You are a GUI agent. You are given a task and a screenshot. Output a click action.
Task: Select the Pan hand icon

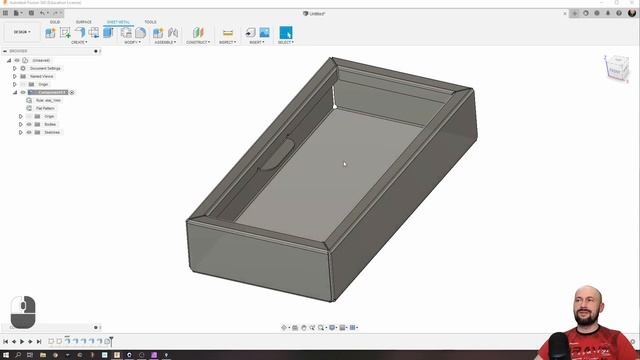pos(304,327)
